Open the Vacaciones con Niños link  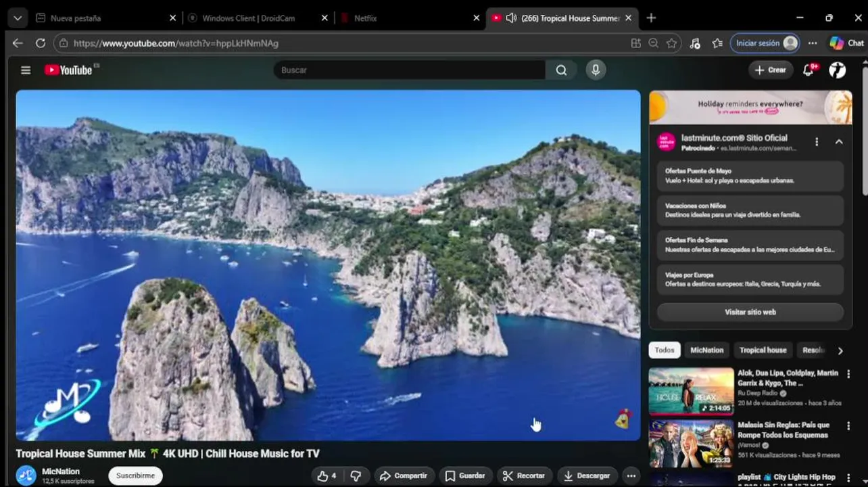(x=750, y=210)
